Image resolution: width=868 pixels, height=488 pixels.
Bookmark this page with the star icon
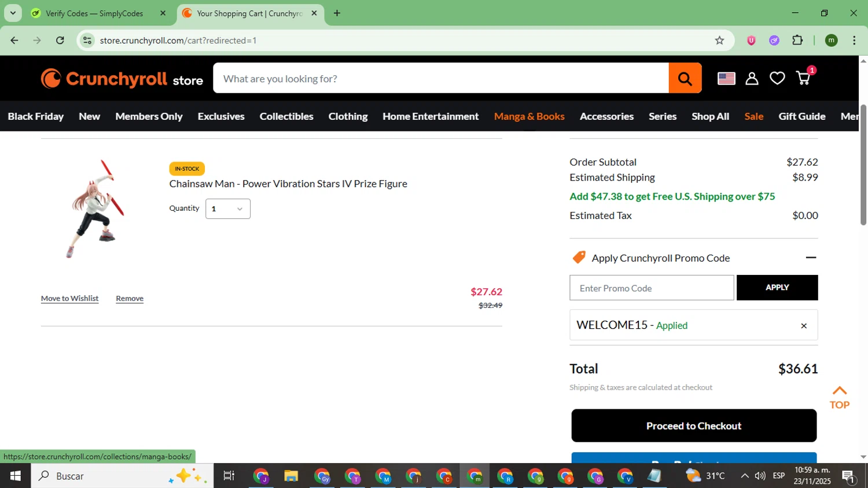pos(719,40)
